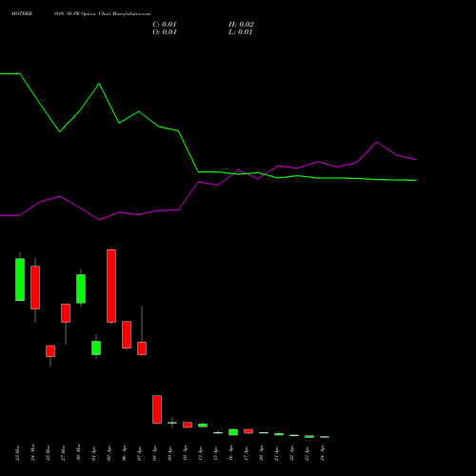Select the green candle above 30 Mar
The width and height of the screenshot is (476, 476).
click(81, 288)
